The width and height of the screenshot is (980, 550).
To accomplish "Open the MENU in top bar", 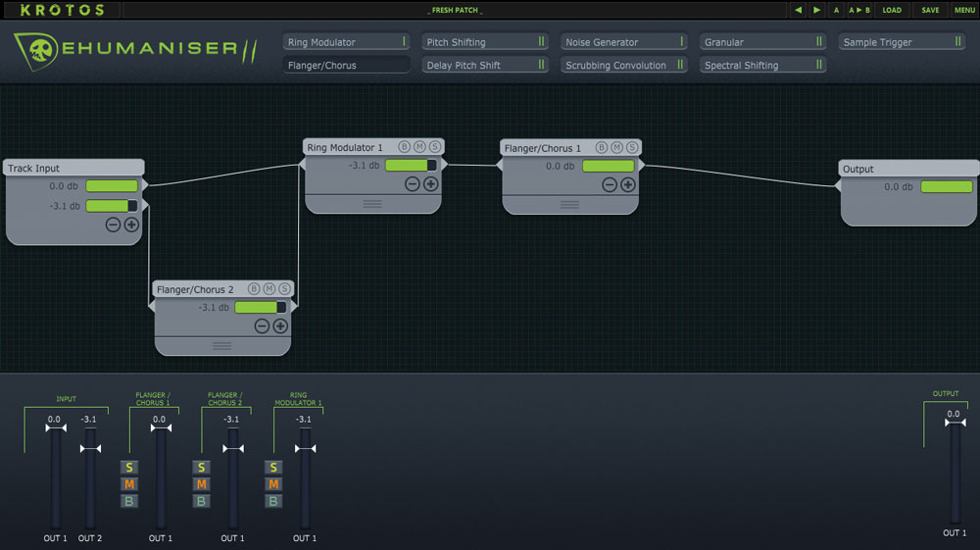I will [x=963, y=10].
